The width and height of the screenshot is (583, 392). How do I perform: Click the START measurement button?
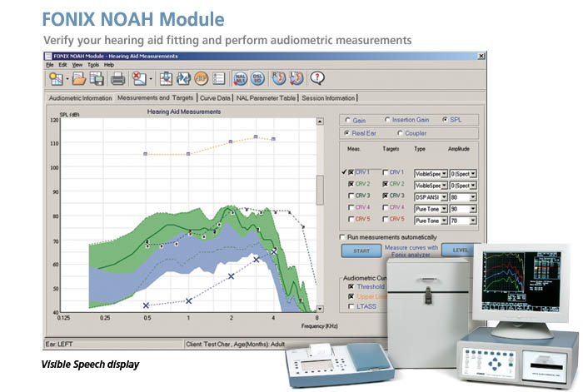pos(361,251)
